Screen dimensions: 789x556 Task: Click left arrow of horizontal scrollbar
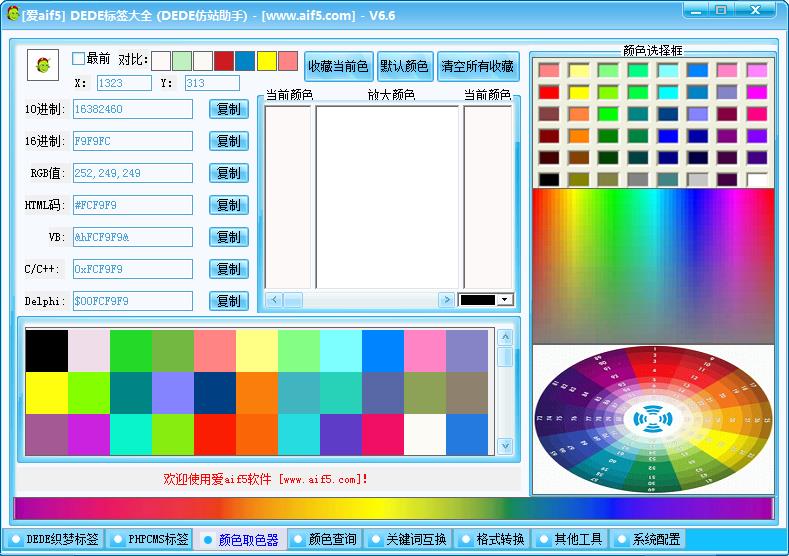[x=274, y=300]
